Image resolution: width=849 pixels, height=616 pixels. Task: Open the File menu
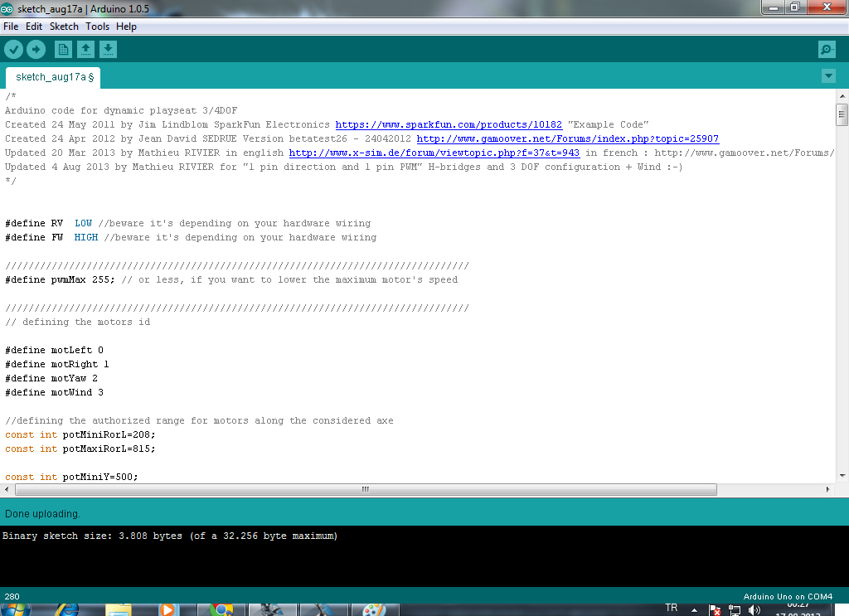(x=11, y=27)
